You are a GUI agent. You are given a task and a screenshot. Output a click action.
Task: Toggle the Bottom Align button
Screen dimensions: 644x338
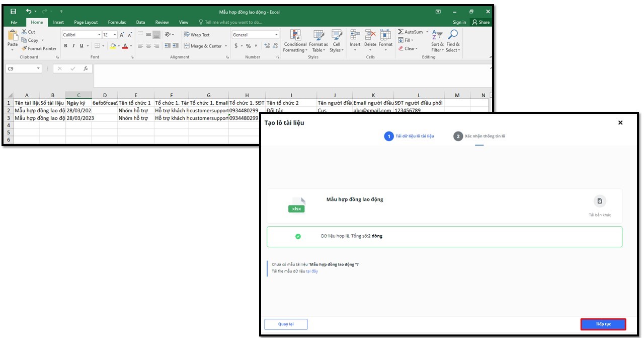point(156,35)
